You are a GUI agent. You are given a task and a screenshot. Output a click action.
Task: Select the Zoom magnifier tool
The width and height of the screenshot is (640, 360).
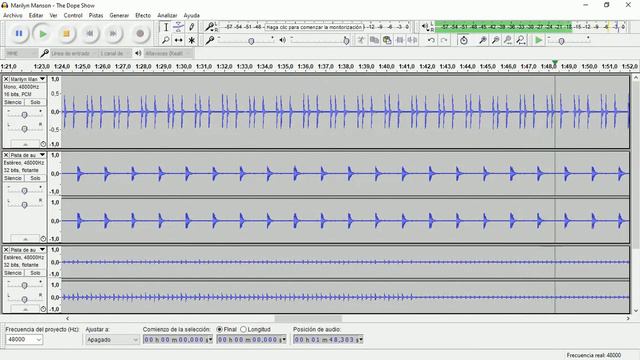coord(166,40)
